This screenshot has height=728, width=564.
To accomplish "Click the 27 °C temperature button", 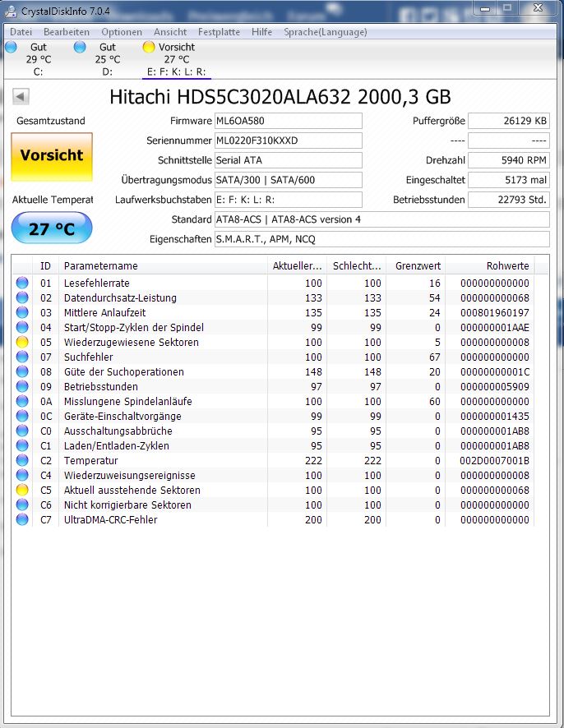I will (x=52, y=228).
